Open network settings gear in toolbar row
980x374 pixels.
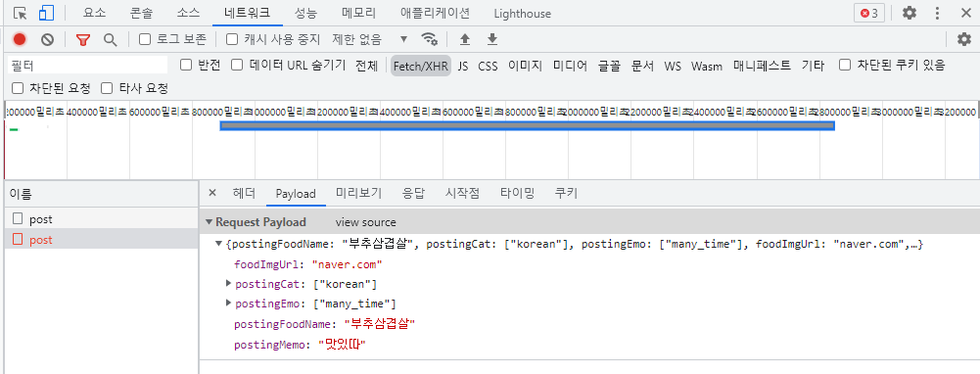[x=964, y=39]
